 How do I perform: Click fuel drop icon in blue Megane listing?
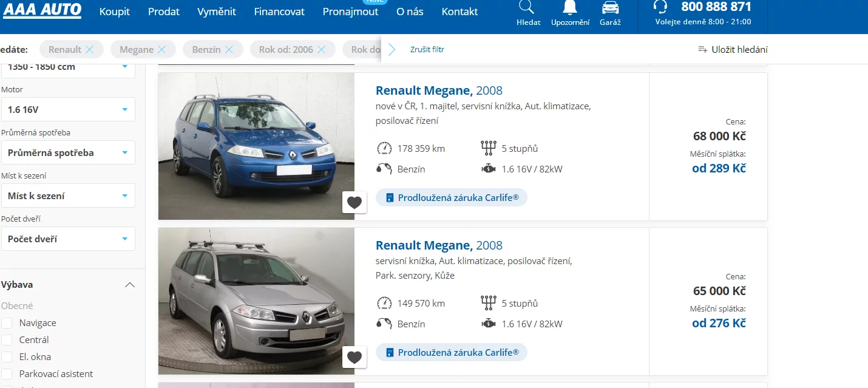point(384,169)
